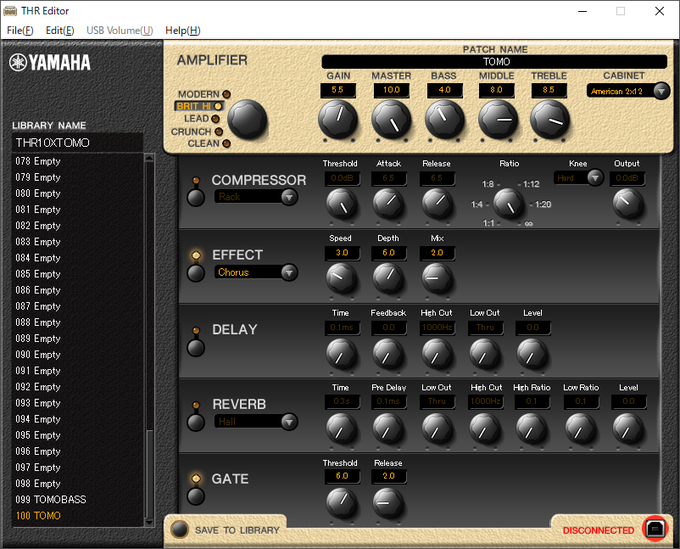Image resolution: width=680 pixels, height=549 pixels.
Task: Click the round Save To Library button
Action: click(x=179, y=529)
